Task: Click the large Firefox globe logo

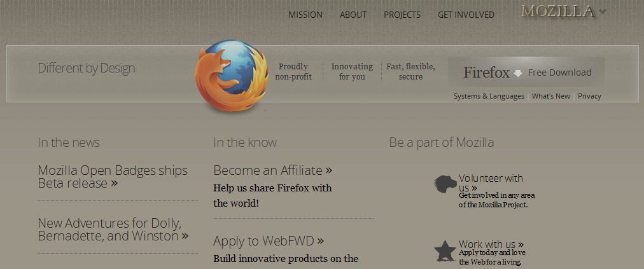Action: [232, 76]
